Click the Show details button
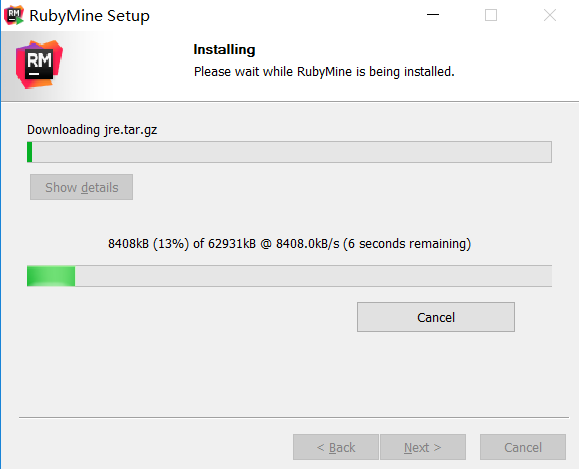The image size is (579, 469). pos(82,187)
